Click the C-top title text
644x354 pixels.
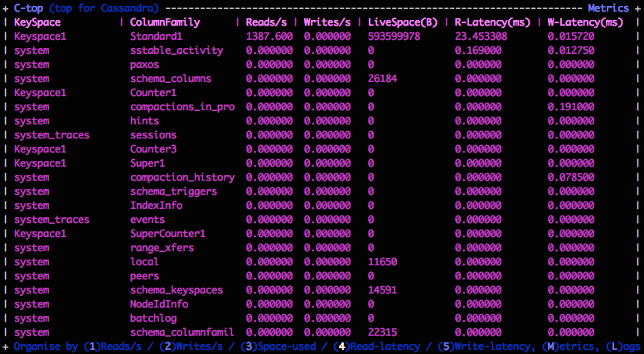[29, 8]
